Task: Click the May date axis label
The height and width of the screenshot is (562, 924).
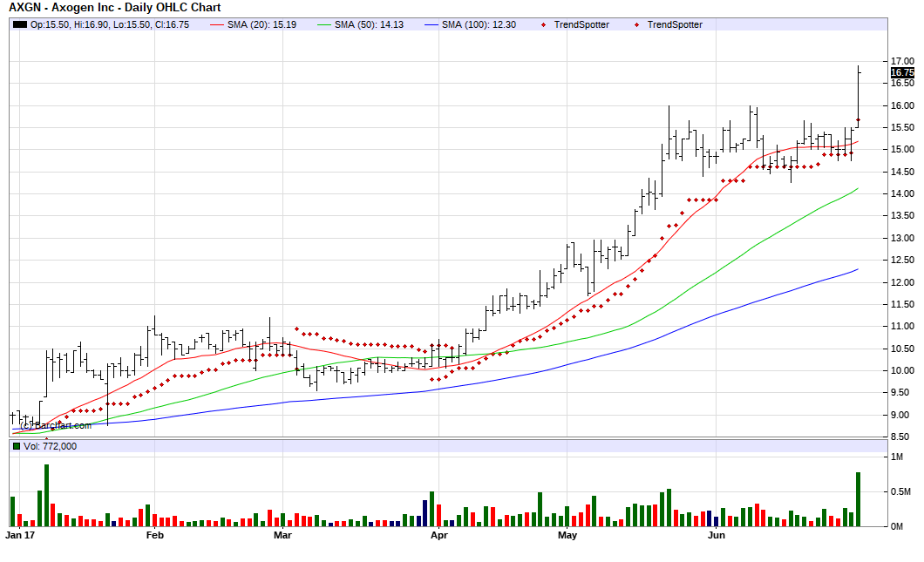Action: point(567,536)
